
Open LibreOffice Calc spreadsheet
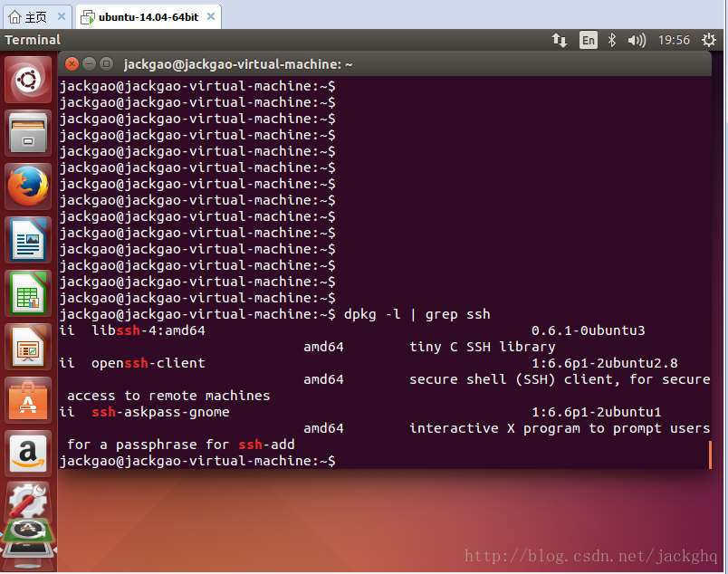[x=28, y=293]
